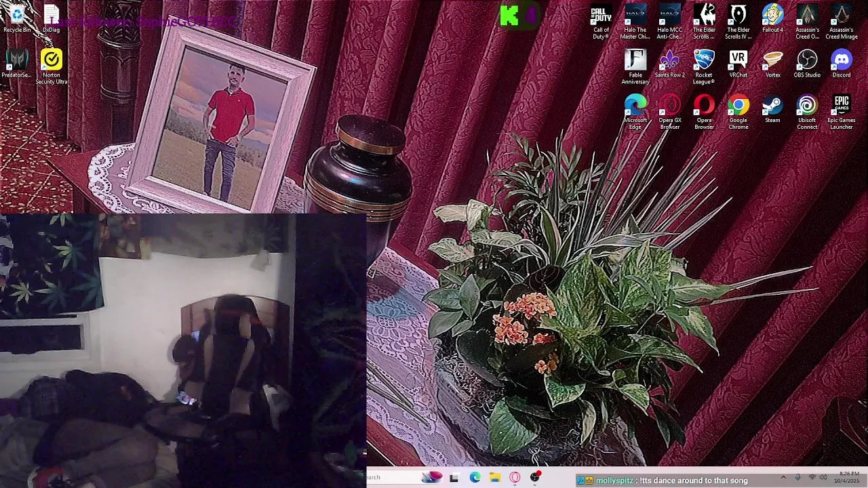Viewport: 868px width, 488px height.
Task: Open Wi-Fi network tray icon
Action: pyautogui.click(x=812, y=478)
